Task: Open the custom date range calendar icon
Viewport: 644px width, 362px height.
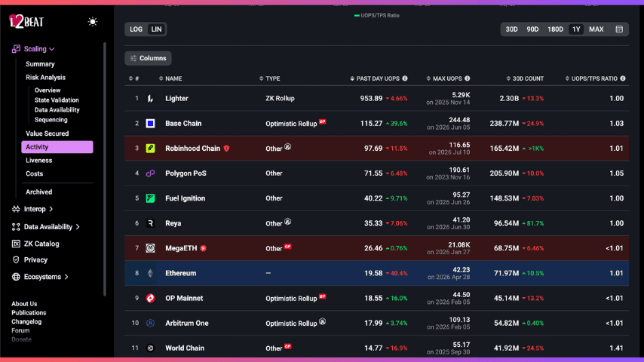Action: point(619,29)
